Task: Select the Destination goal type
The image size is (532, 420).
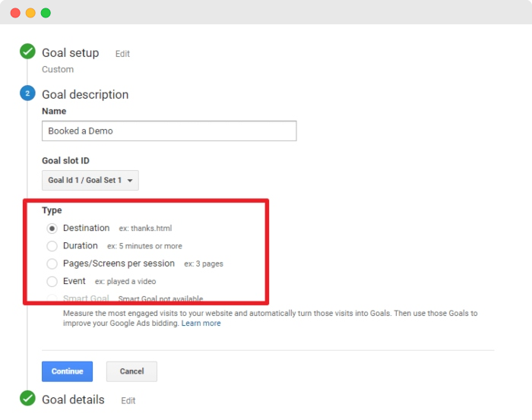Action: click(52, 228)
